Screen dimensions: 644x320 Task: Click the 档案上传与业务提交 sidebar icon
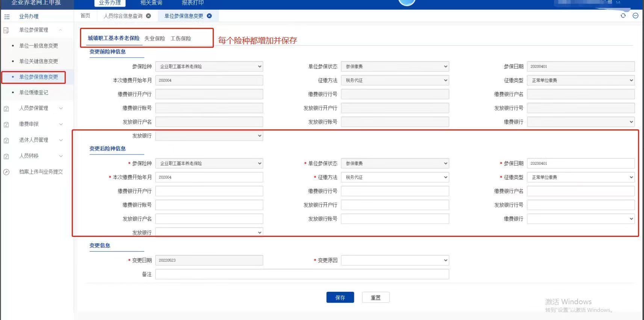pos(6,172)
